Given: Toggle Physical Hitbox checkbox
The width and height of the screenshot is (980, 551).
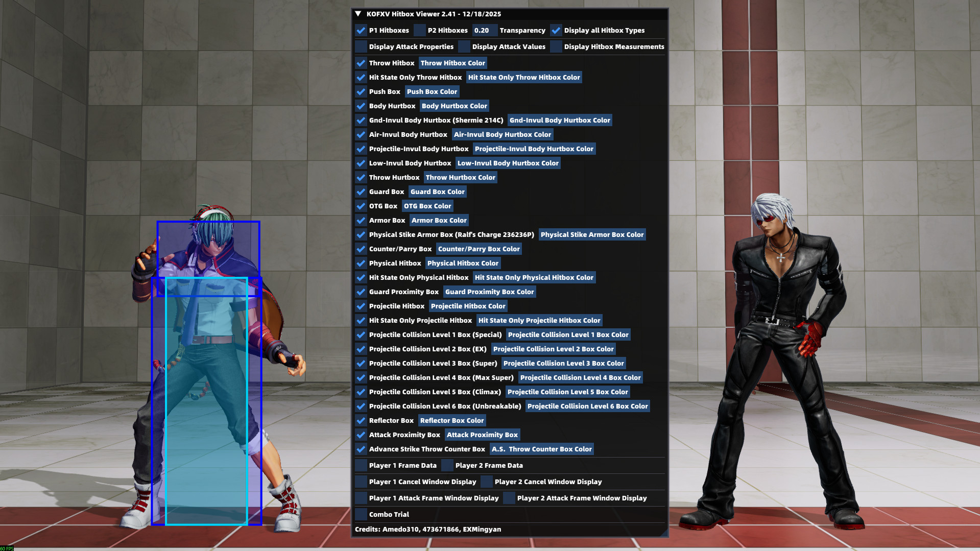Looking at the screenshot, I should coord(361,263).
